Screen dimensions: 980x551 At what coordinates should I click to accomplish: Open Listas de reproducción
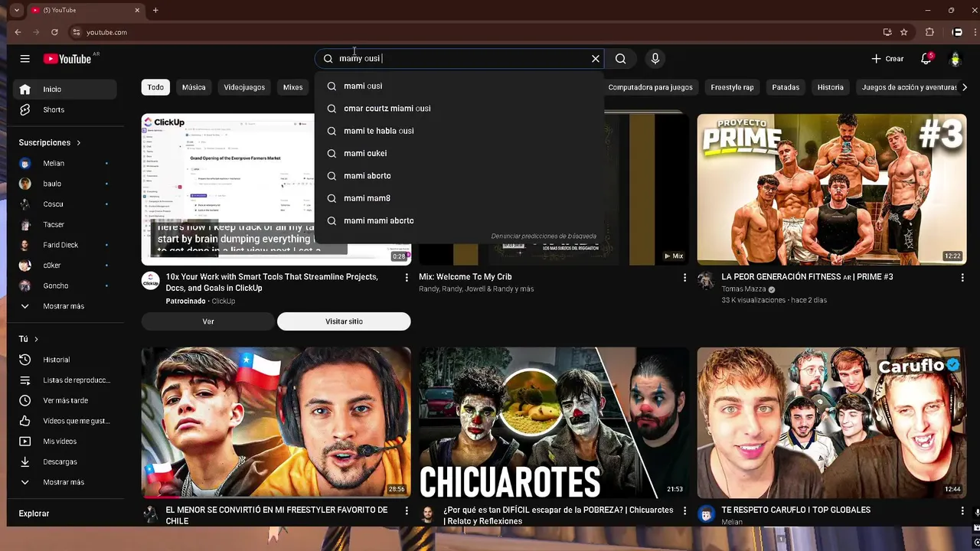(67, 380)
